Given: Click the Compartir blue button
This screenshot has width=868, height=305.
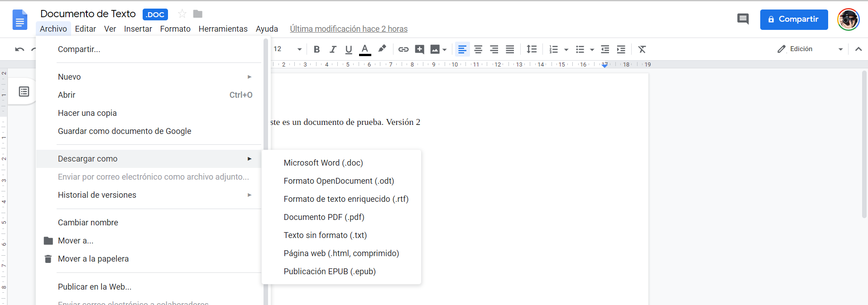Looking at the screenshot, I should [x=794, y=19].
